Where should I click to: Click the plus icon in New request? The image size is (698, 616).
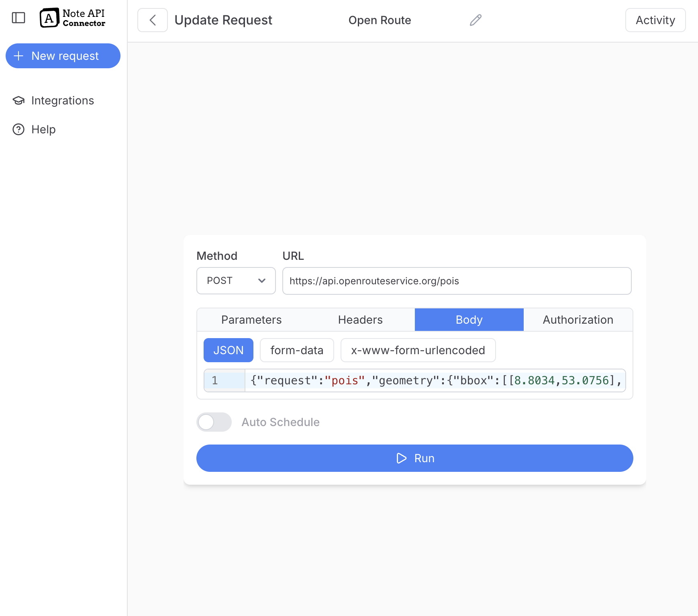18,56
